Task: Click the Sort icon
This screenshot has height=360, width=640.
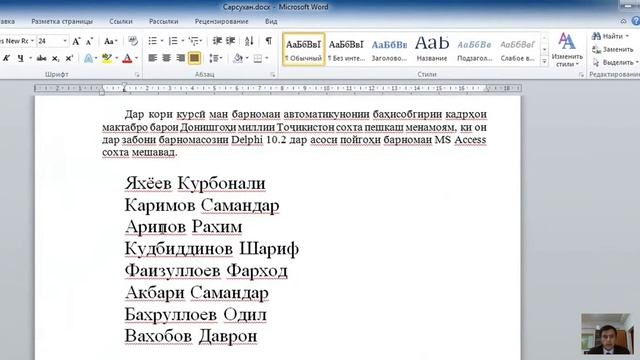Action: click(249, 41)
